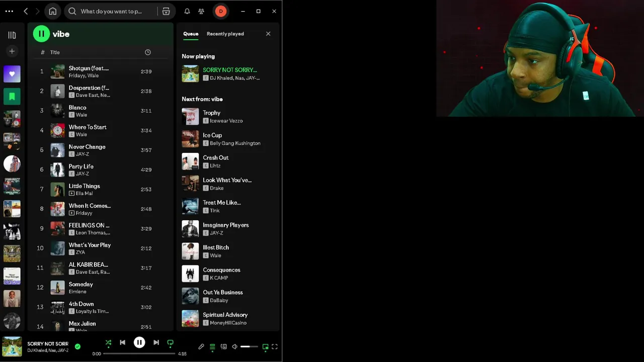
Task: Open artist link Dave East under Desperation
Action: 87,95
